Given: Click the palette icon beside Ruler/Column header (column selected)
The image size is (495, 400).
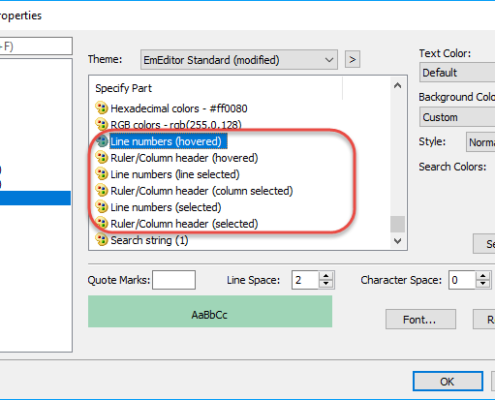Looking at the screenshot, I should [102, 190].
